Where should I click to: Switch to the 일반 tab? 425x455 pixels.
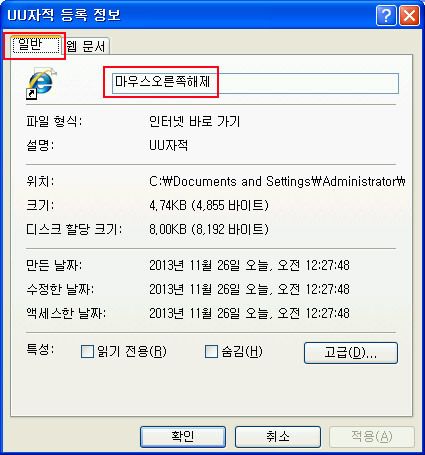tap(35, 45)
